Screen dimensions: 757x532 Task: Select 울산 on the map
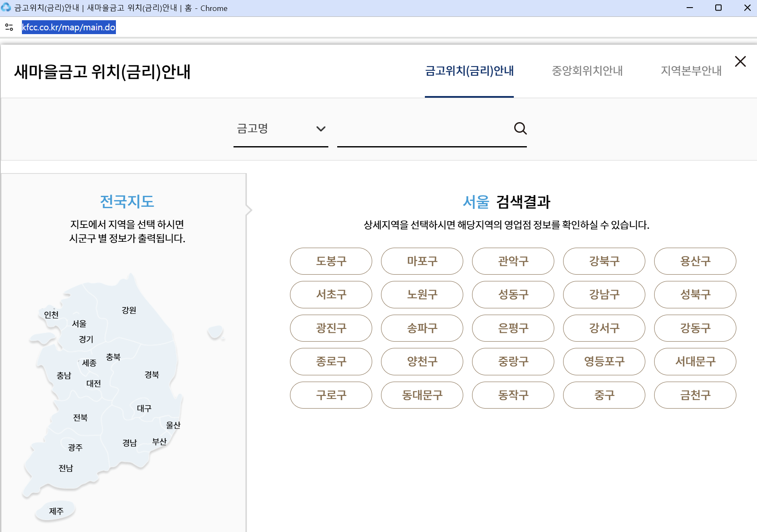[x=173, y=425]
